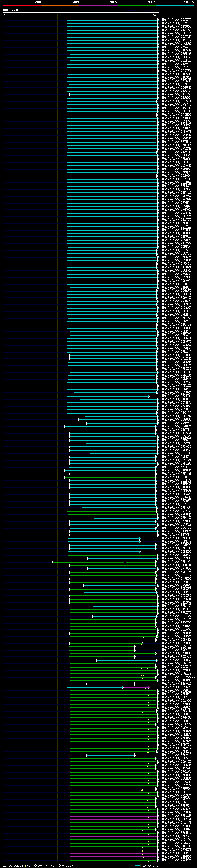Select the UniRef100_Q4PD66 hit label
Viewport: 197px width, 868px height.
coord(177,856)
